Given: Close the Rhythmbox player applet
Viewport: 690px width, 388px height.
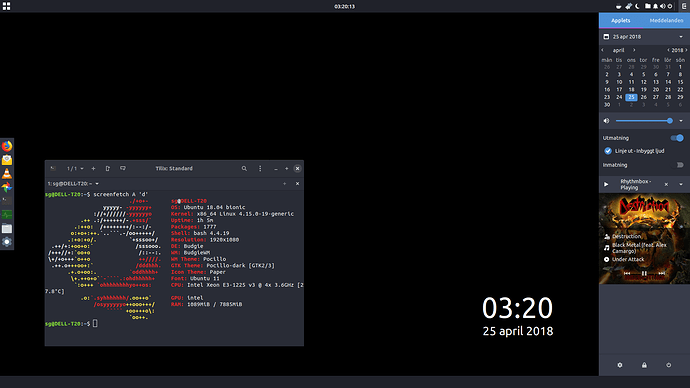Looking at the screenshot, I should pyautogui.click(x=666, y=185).
